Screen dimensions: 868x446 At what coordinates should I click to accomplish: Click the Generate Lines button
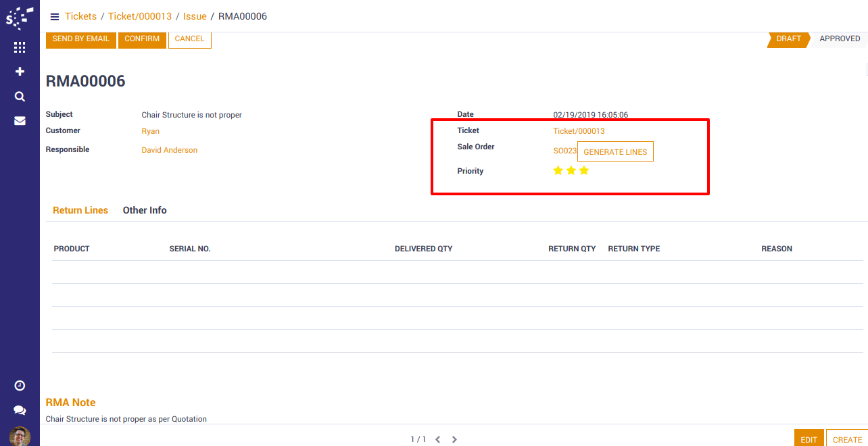(x=615, y=152)
